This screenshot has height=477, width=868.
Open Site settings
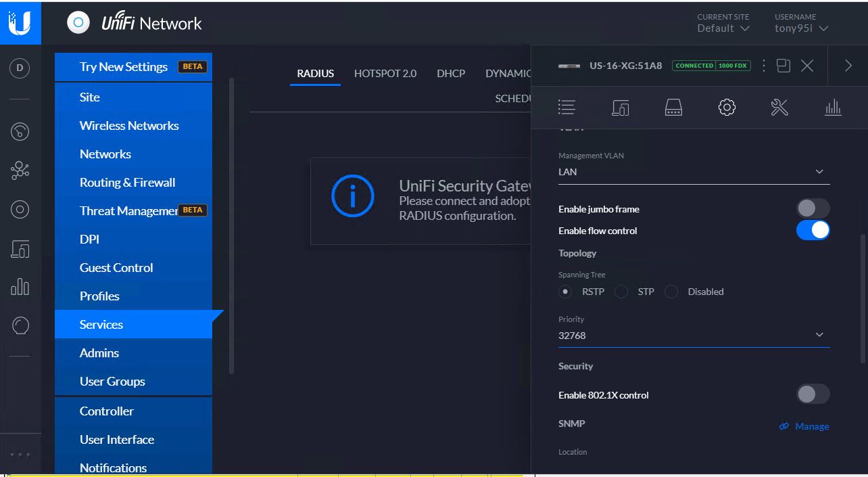pos(134,97)
